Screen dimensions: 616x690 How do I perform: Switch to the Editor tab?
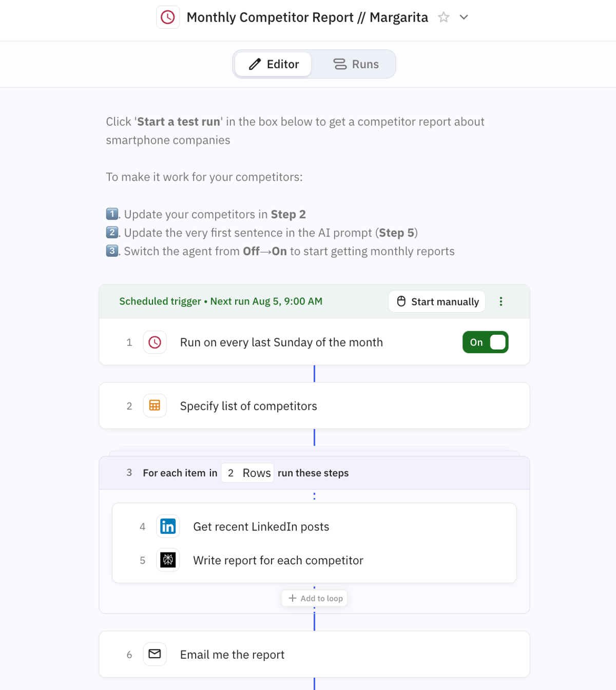pyautogui.click(x=274, y=64)
